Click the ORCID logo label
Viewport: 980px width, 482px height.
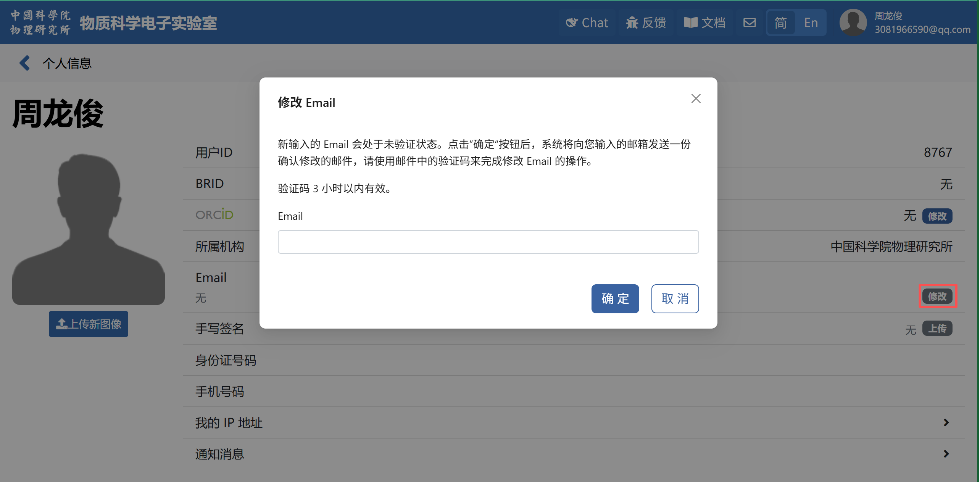click(214, 215)
